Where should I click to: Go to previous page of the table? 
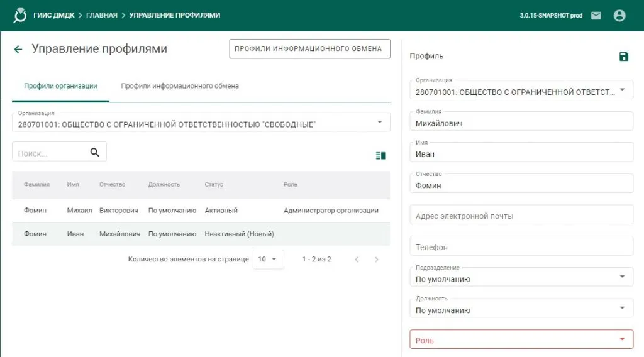pos(357,260)
